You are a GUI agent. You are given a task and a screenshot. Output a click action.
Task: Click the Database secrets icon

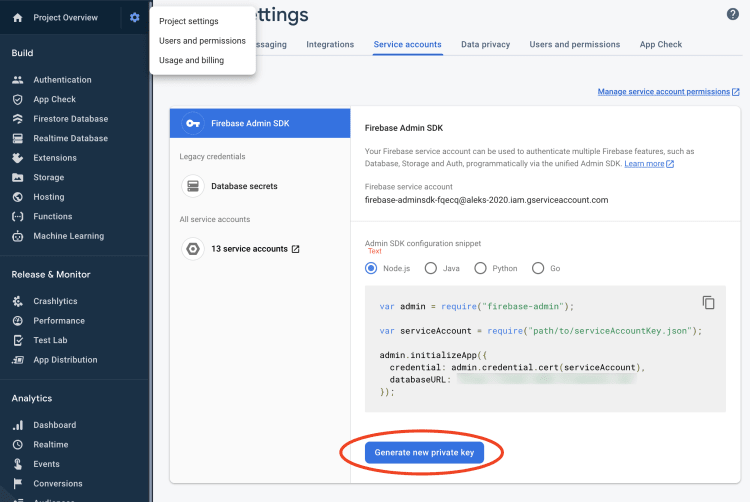193,186
